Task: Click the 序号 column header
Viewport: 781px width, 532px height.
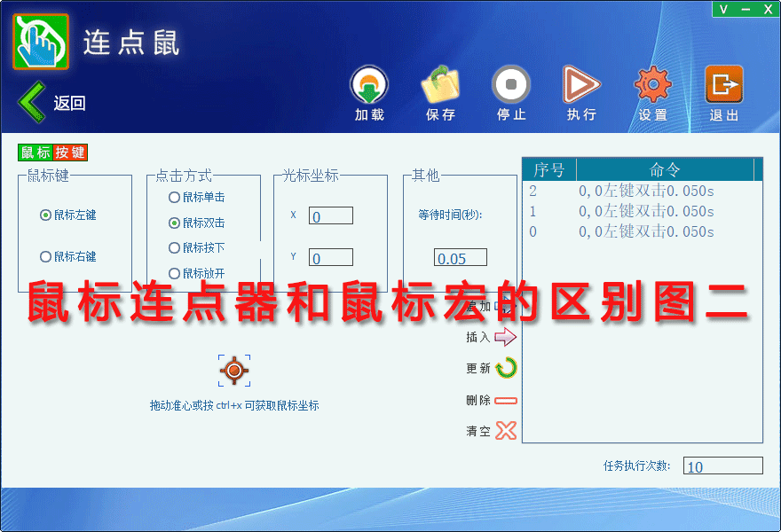Action: [549, 169]
